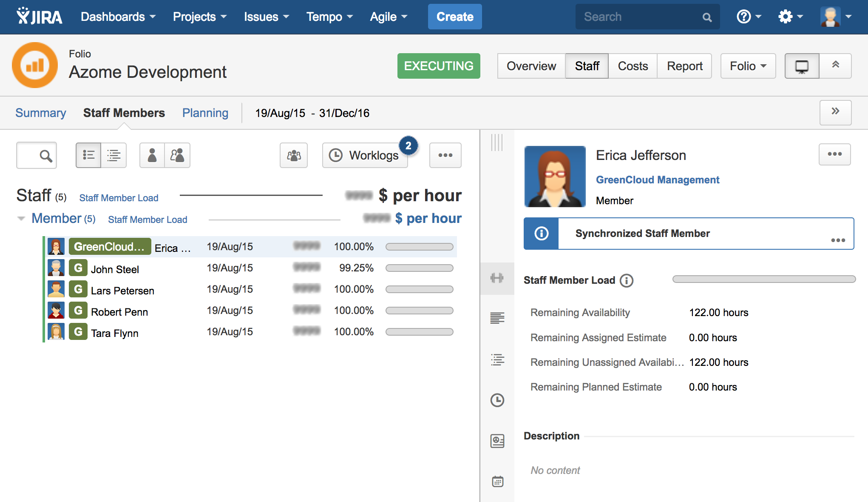This screenshot has width=868, height=502.
Task: Open the staff search box
Action: (37, 156)
